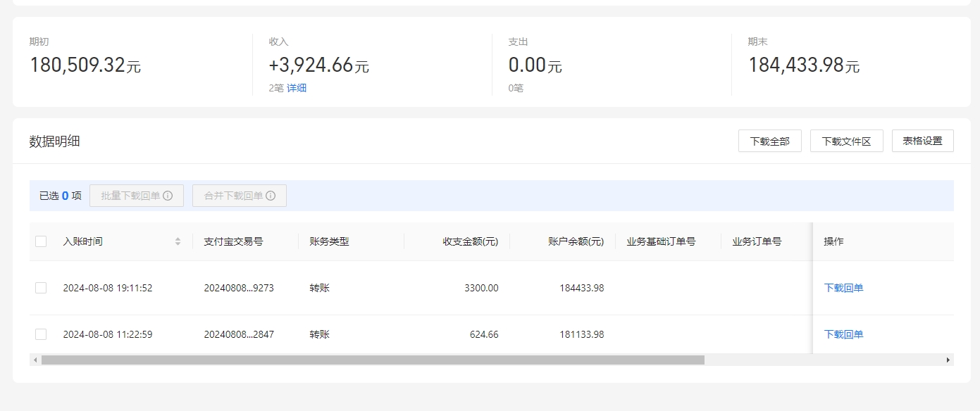Click the 合并下载回单 button

[240, 196]
